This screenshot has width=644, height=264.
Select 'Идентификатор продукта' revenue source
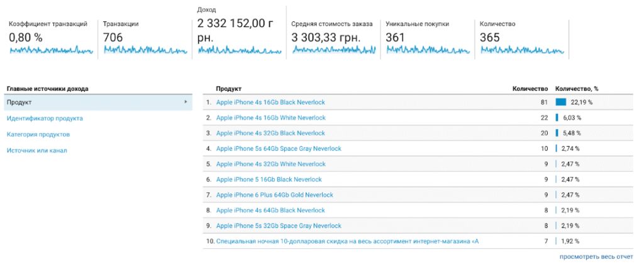click(x=45, y=118)
